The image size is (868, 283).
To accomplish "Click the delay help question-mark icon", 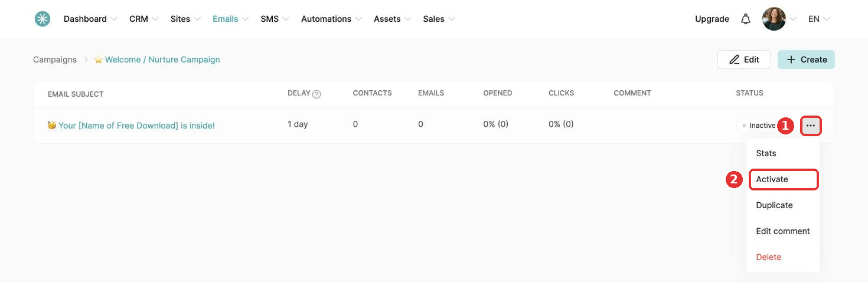I will 316,94.
